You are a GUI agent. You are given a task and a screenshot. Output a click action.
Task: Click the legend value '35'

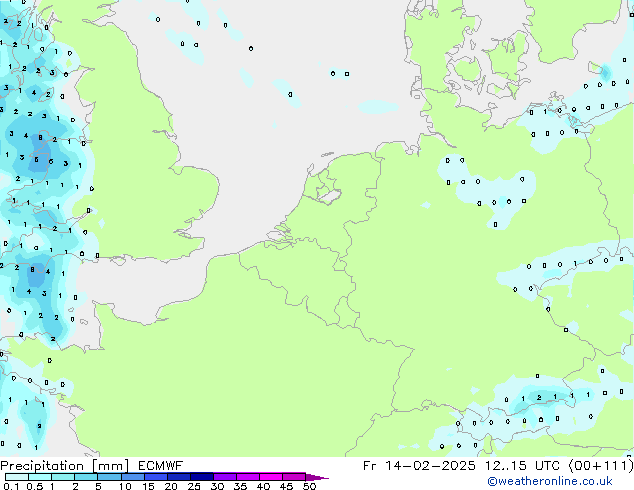pyautogui.click(x=240, y=486)
